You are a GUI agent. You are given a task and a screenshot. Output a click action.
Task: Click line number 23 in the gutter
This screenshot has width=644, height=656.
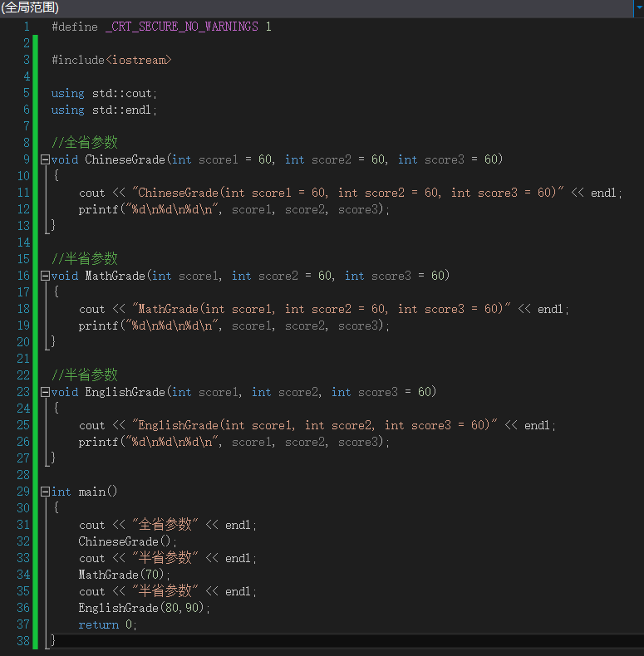click(x=23, y=393)
